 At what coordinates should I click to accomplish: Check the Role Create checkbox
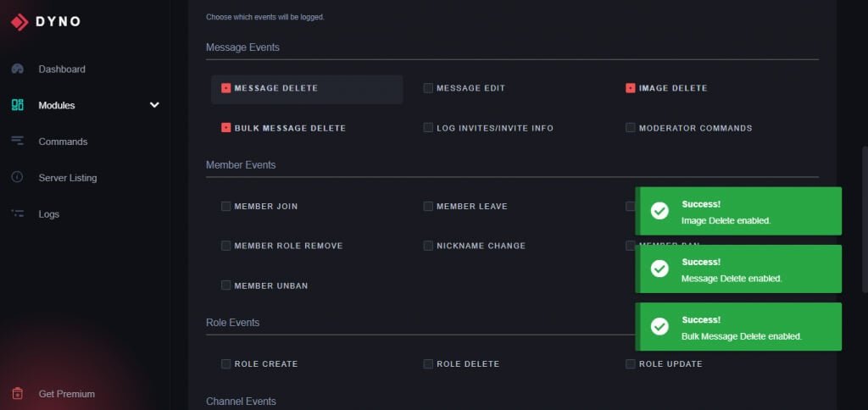226,364
